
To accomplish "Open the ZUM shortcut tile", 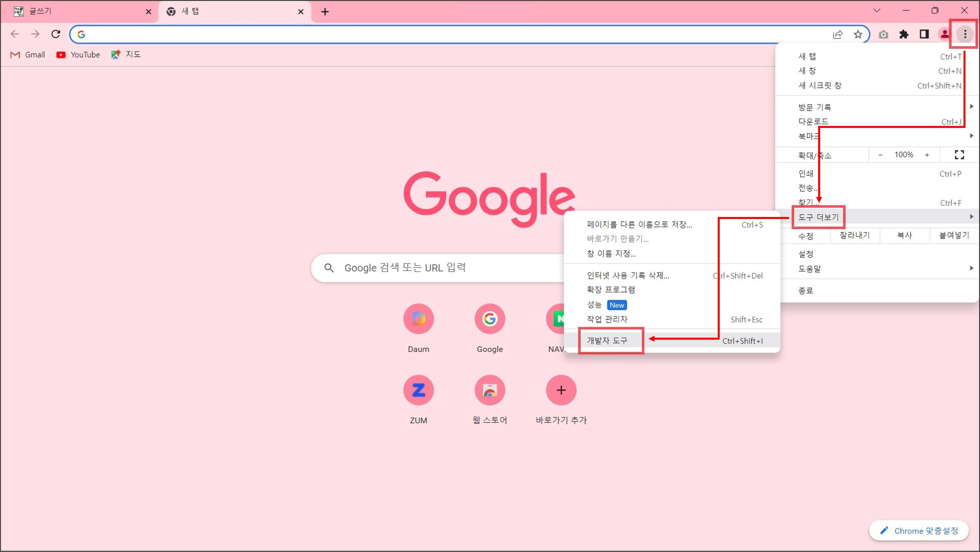I will coord(418,390).
